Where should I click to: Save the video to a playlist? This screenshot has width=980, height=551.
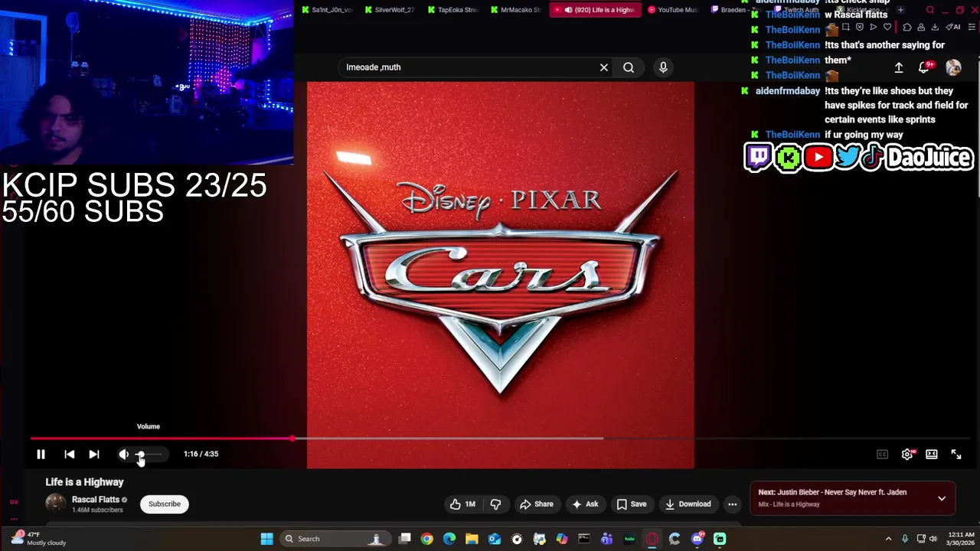click(632, 504)
